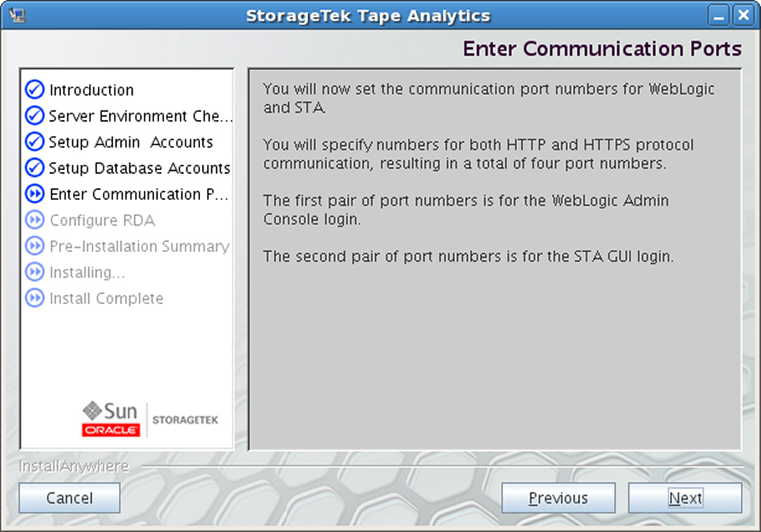This screenshot has height=532, width=761.
Task: Click the Enter Communication Ports heading
Action: pos(602,49)
